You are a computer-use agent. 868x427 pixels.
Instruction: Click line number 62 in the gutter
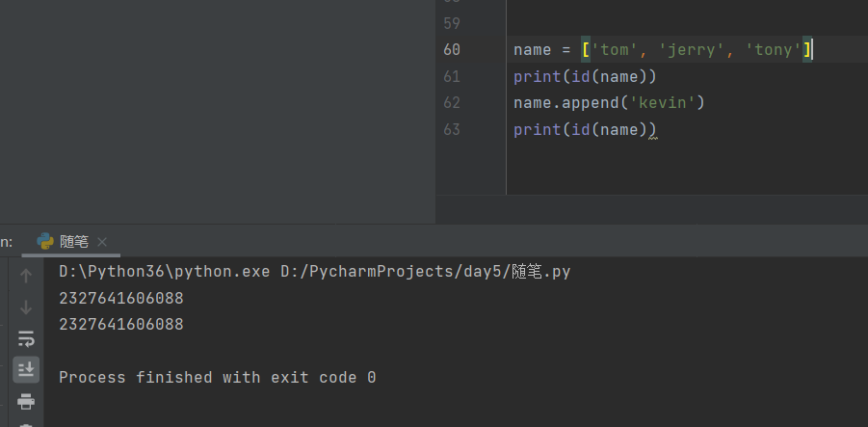point(451,102)
